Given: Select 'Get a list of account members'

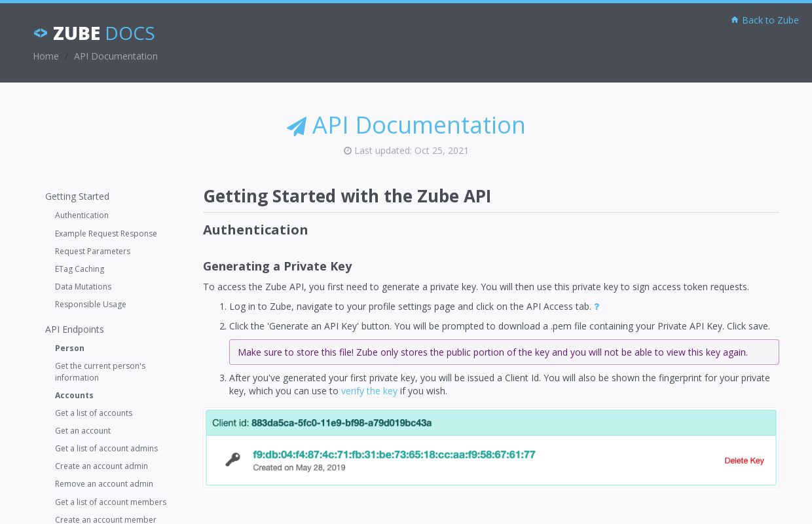Looking at the screenshot, I should pos(111,502).
